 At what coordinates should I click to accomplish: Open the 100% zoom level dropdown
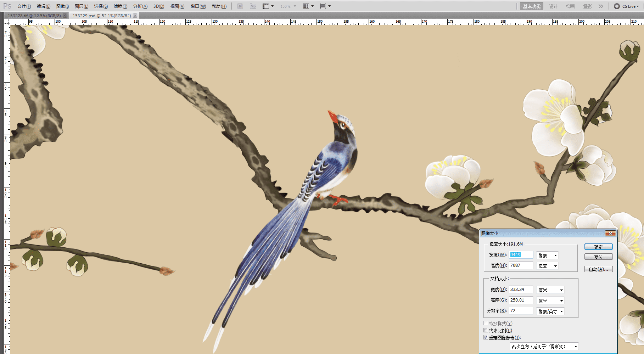288,6
